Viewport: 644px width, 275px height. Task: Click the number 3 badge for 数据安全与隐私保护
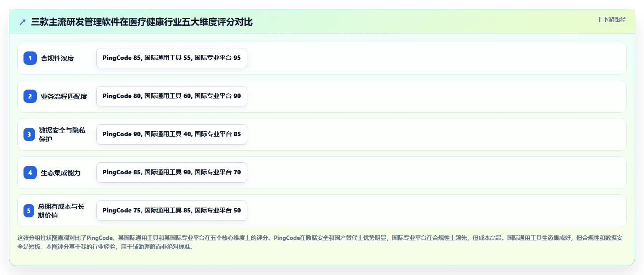point(29,134)
